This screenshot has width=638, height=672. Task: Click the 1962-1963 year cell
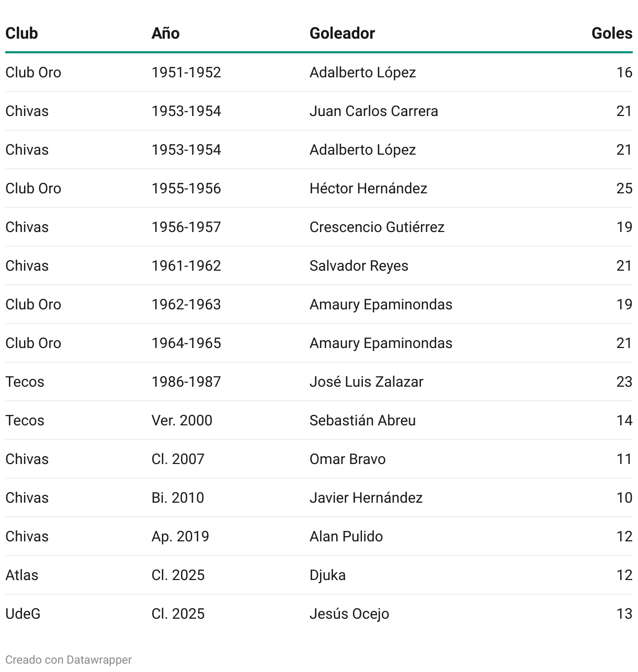187,304
